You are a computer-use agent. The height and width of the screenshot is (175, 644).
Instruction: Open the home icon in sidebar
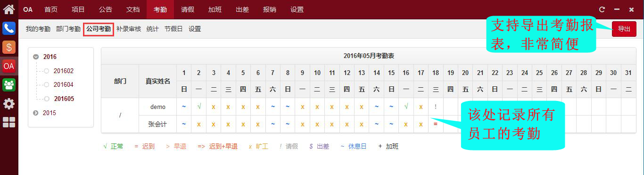(x=9, y=9)
